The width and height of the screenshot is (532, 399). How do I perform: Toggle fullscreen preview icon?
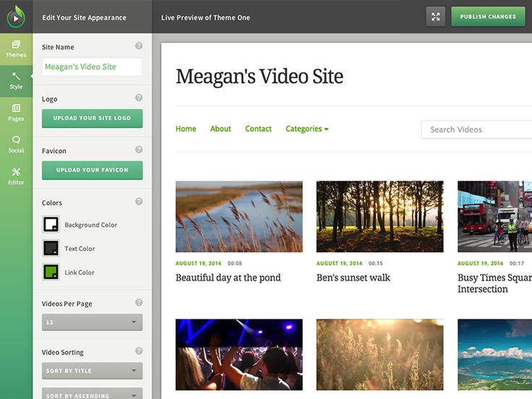[436, 17]
